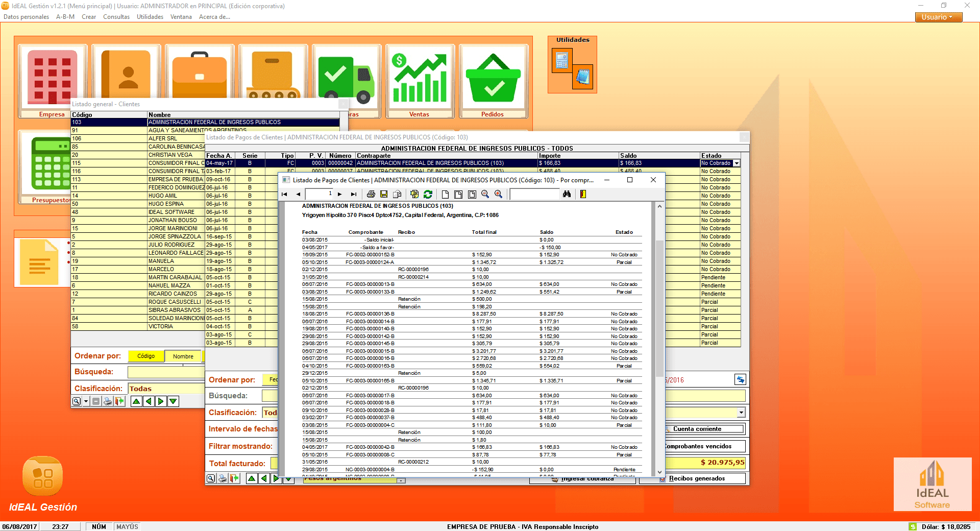This screenshot has width=980, height=531.
Task: Open the briefcase module tile
Action: pyautogui.click(x=200, y=71)
